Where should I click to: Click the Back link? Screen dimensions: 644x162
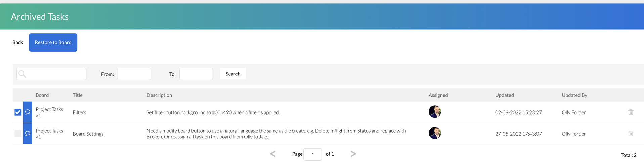point(17,42)
